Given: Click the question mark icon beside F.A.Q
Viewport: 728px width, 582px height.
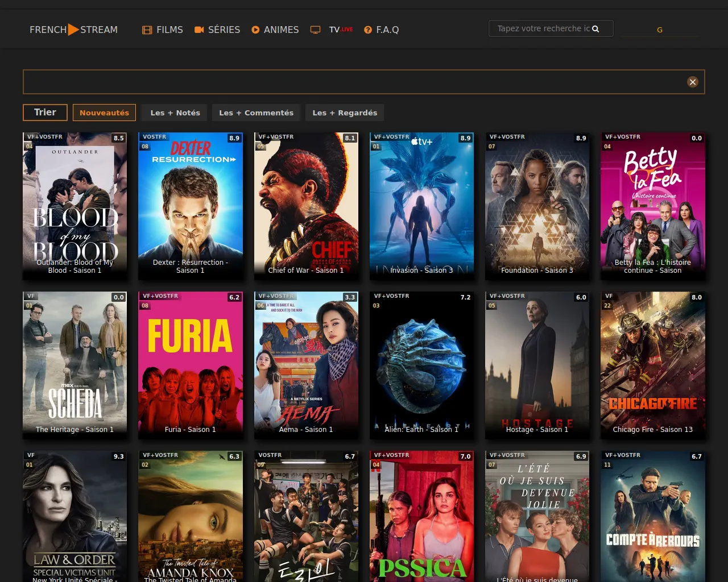Looking at the screenshot, I should tap(368, 30).
